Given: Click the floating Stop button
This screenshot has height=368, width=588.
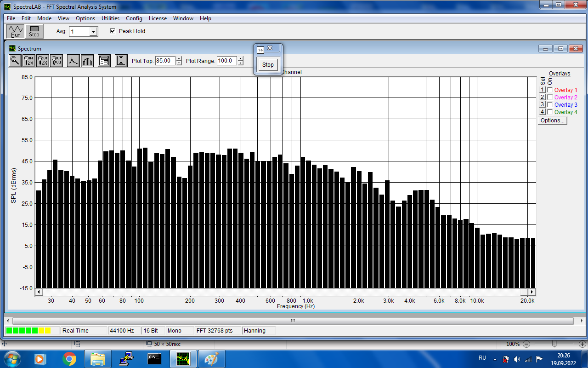Looking at the screenshot, I should coord(268,65).
